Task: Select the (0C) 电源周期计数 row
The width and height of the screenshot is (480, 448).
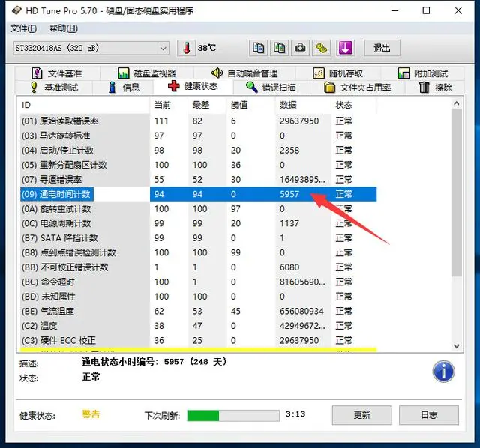Action: 198,223
